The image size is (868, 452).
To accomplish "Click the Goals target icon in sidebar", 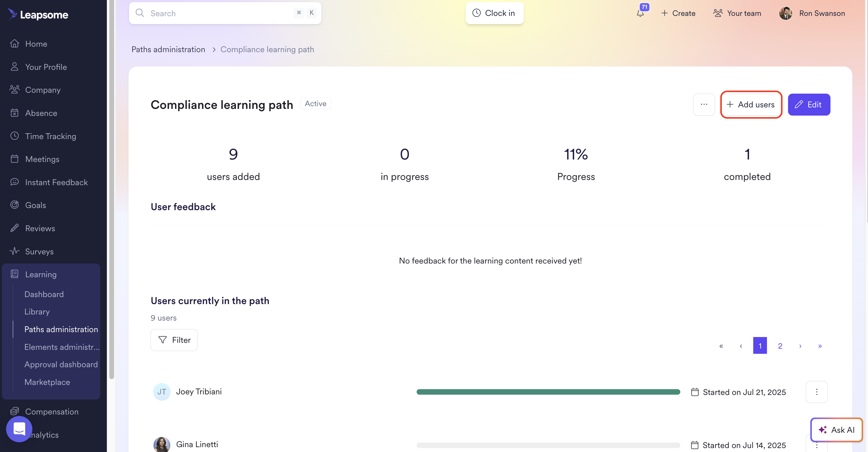I will [14, 205].
